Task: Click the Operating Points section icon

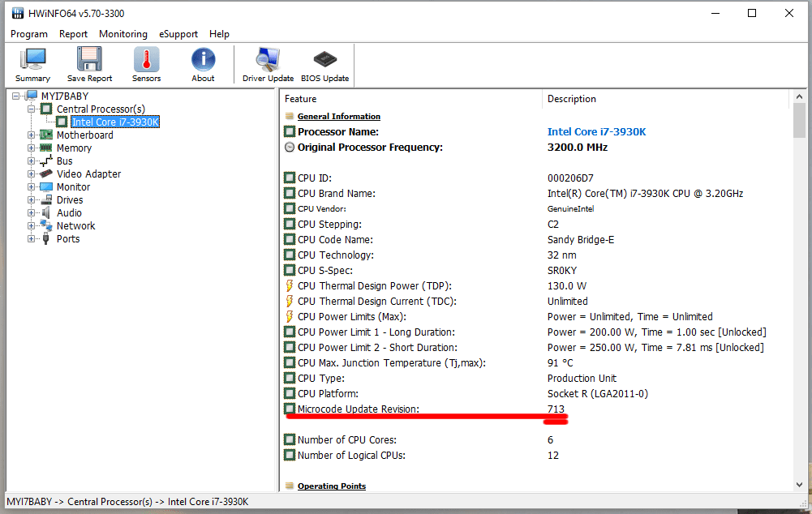Action: point(290,486)
